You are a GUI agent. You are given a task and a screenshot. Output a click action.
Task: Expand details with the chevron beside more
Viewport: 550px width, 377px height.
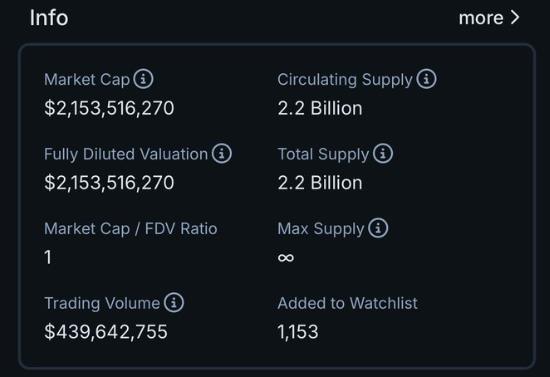point(515,18)
